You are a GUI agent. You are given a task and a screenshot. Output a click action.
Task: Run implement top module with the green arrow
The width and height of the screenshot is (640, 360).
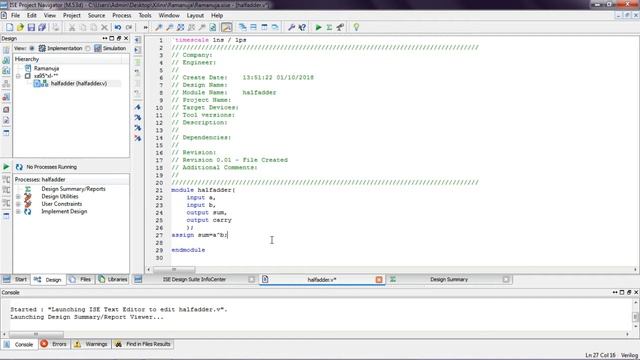point(318,27)
